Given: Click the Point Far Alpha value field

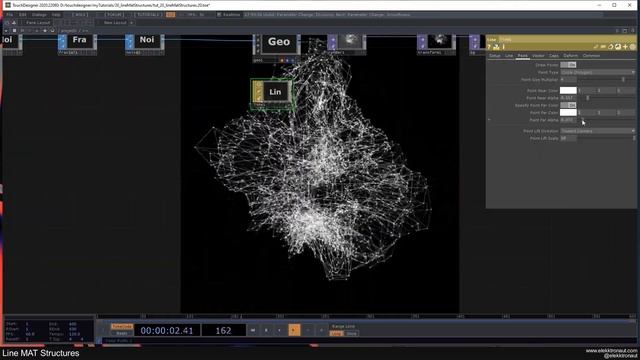Looking at the screenshot, I should tap(568, 120).
